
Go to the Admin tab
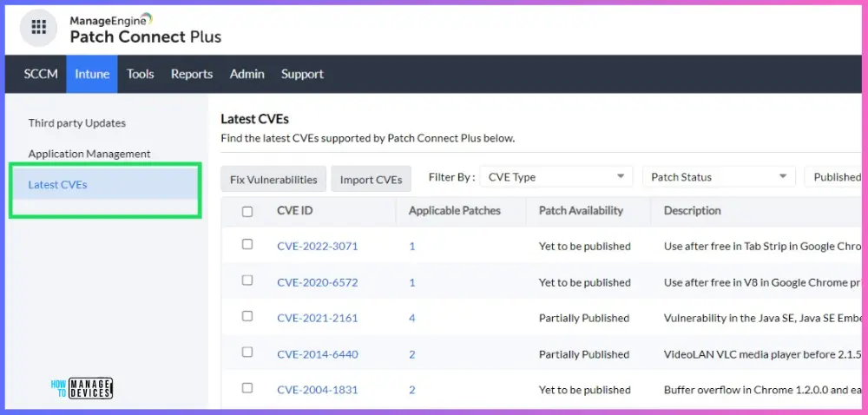coord(247,74)
